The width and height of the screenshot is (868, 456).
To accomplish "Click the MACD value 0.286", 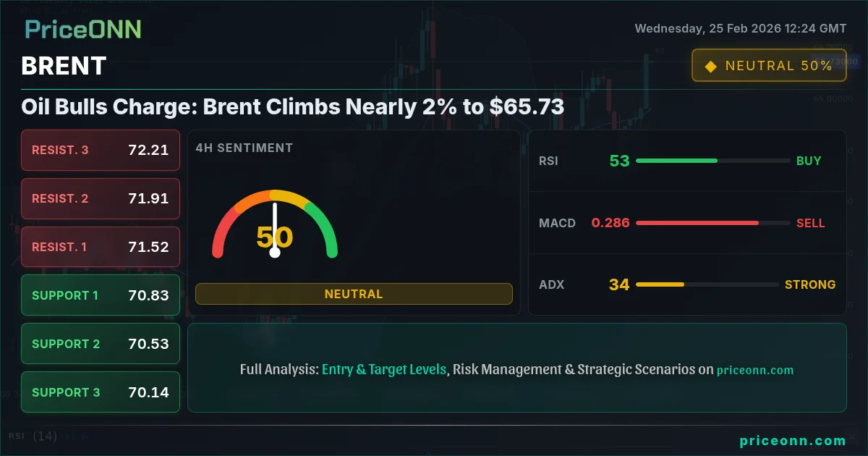I will click(610, 223).
